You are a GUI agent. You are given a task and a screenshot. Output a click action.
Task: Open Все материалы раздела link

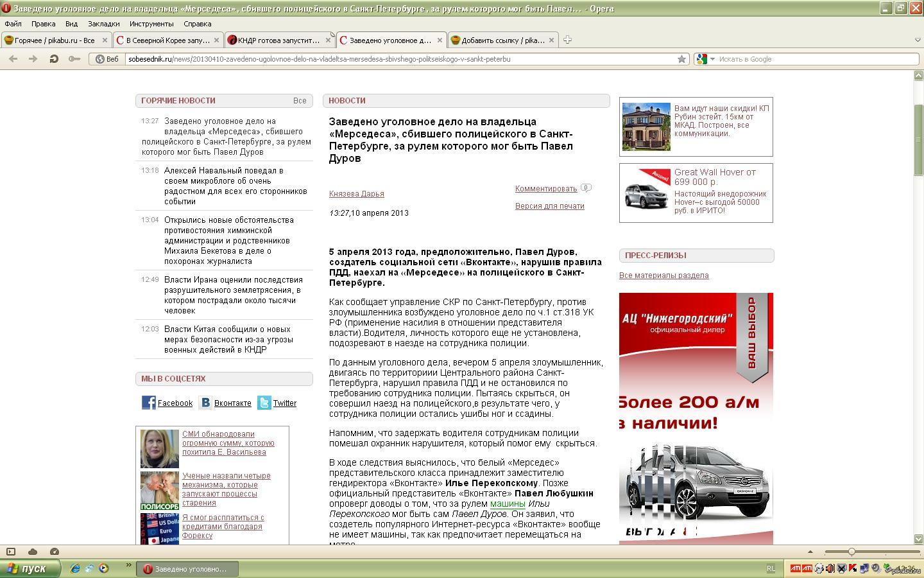coord(664,276)
